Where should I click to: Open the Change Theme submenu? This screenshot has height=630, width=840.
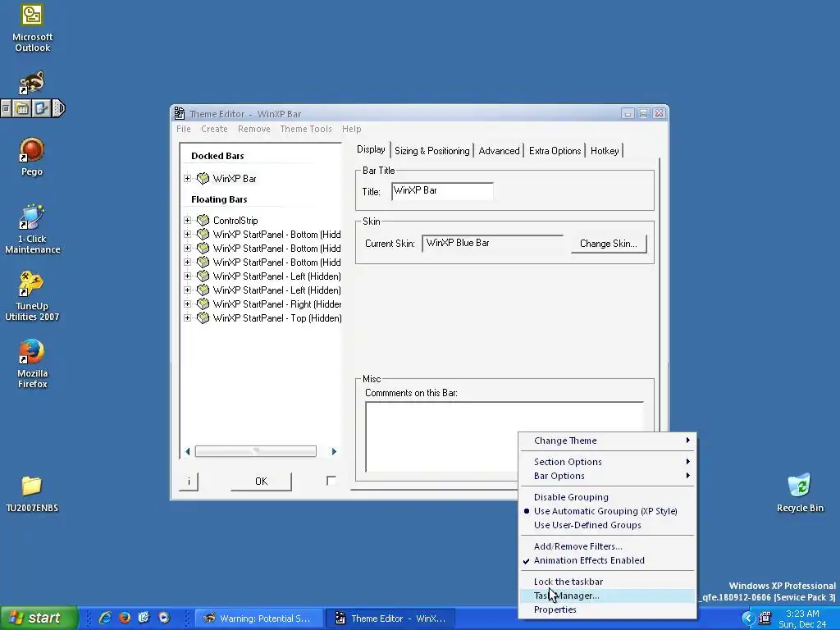(x=608, y=441)
